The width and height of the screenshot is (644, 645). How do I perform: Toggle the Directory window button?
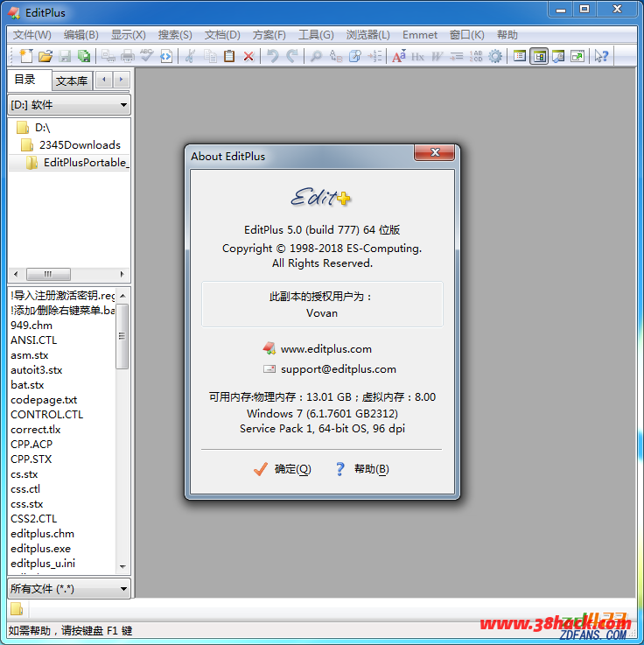click(539, 56)
